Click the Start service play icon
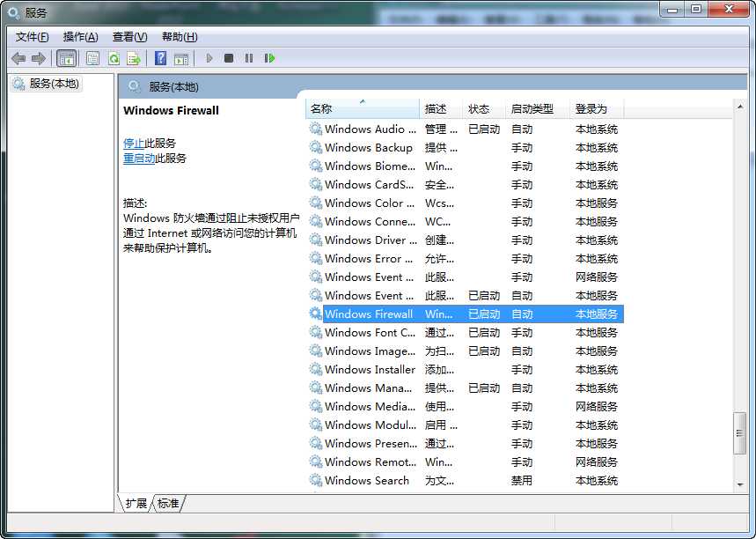756x539 pixels. click(x=209, y=58)
